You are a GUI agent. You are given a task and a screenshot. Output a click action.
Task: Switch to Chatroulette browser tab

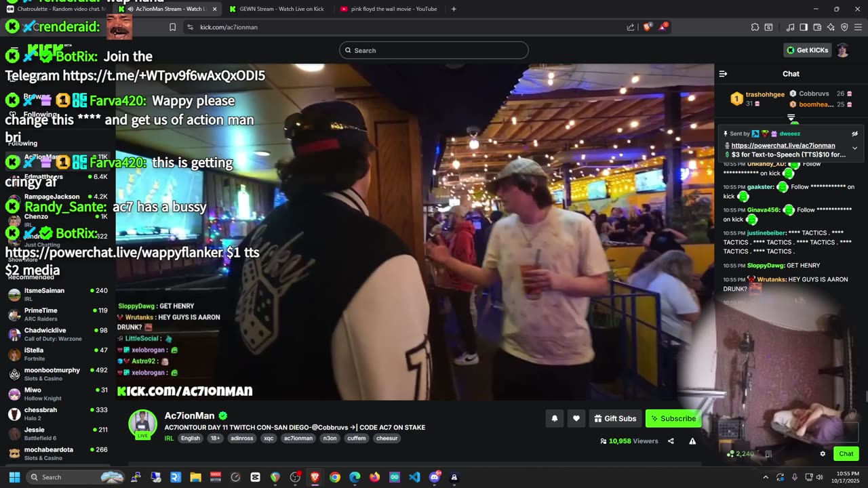pos(57,9)
